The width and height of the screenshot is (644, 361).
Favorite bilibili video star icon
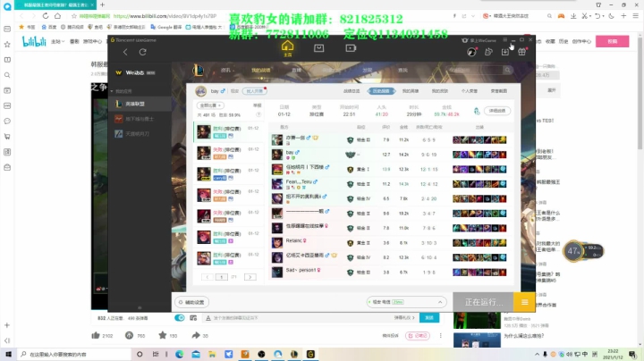(x=163, y=336)
